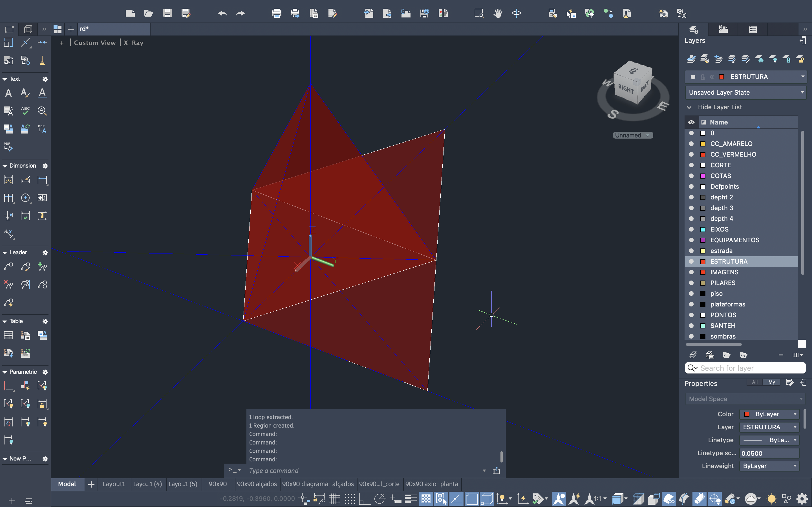The image size is (812, 507).
Task: Click the Plot printer icon
Action: click(277, 14)
